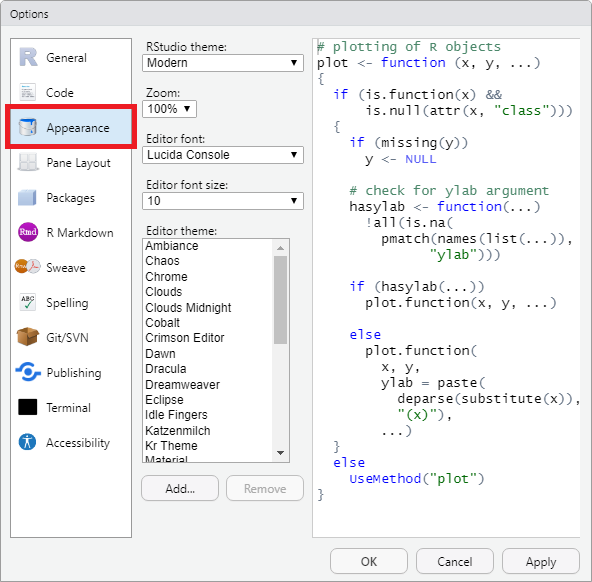This screenshot has width=592, height=582.
Task: Open the Pane Layout section
Action: [71, 163]
